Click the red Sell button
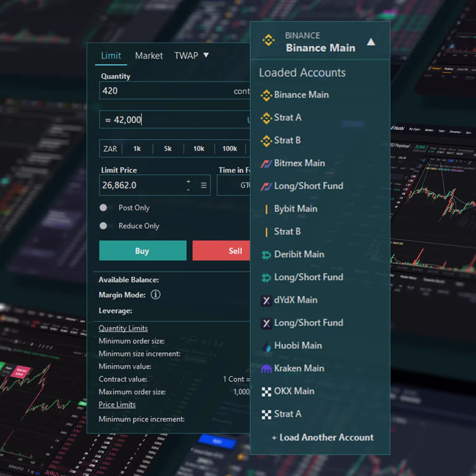 point(221,250)
